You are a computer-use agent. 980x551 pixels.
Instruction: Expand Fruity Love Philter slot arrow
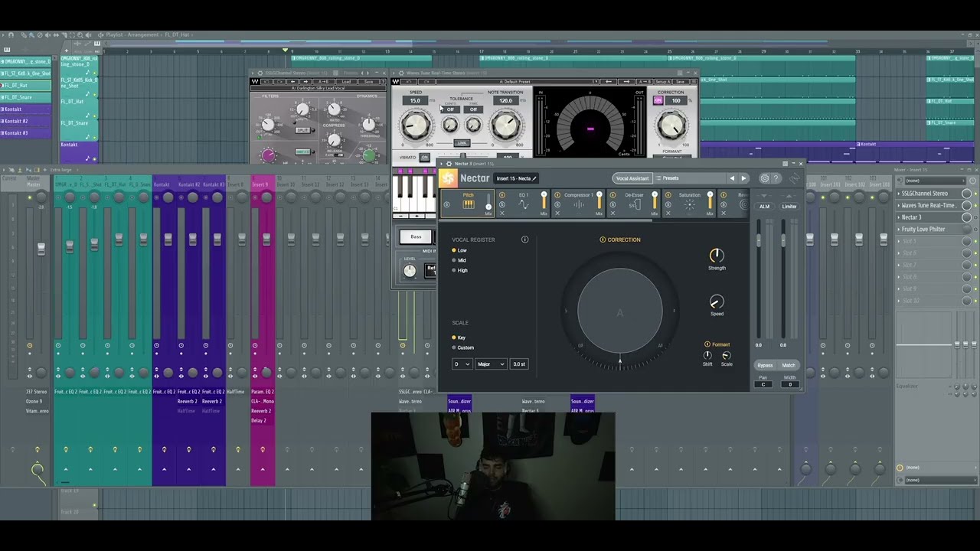899,229
